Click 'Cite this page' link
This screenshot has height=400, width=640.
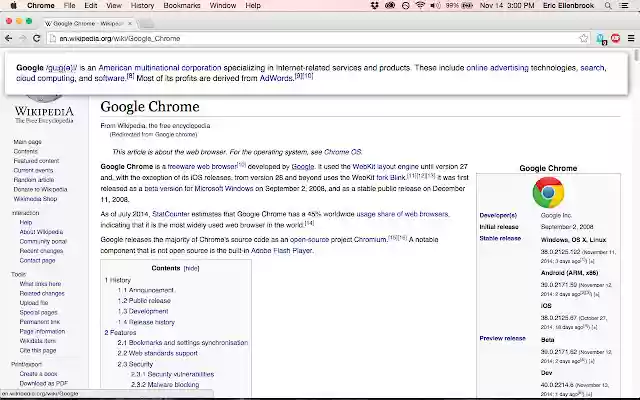tap(38, 350)
